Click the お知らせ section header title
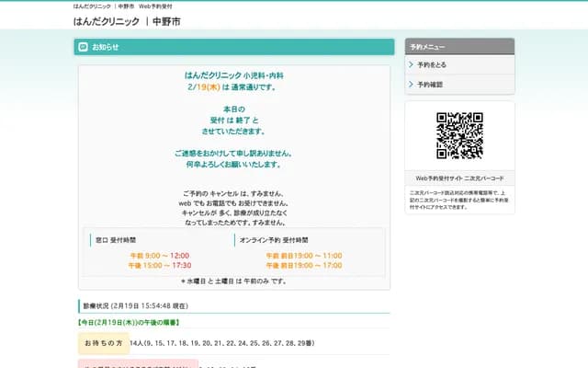This screenshot has width=588, height=368. [106, 47]
